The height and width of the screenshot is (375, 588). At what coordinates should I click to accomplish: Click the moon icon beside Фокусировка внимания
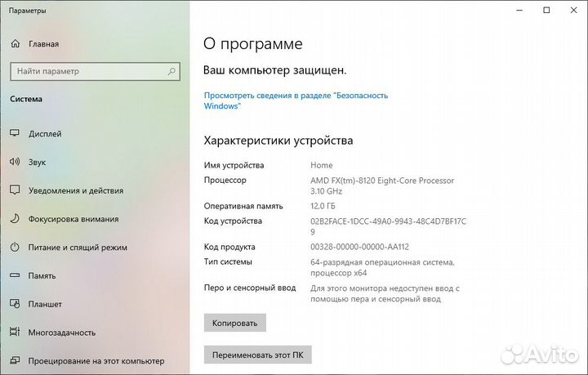[15, 218]
